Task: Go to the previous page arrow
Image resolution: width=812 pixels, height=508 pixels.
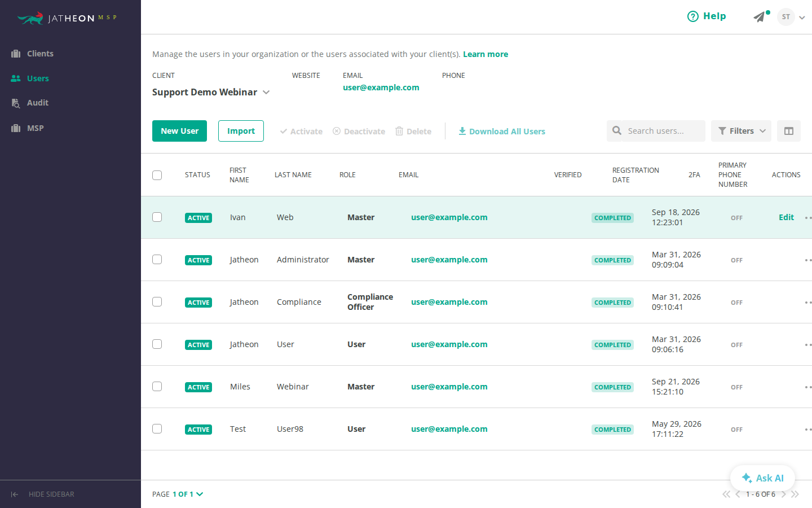Action: pos(738,494)
